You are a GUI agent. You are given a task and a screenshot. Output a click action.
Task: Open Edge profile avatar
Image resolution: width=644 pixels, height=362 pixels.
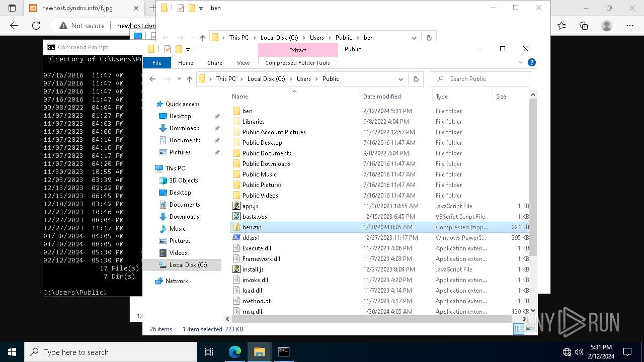[607, 26]
